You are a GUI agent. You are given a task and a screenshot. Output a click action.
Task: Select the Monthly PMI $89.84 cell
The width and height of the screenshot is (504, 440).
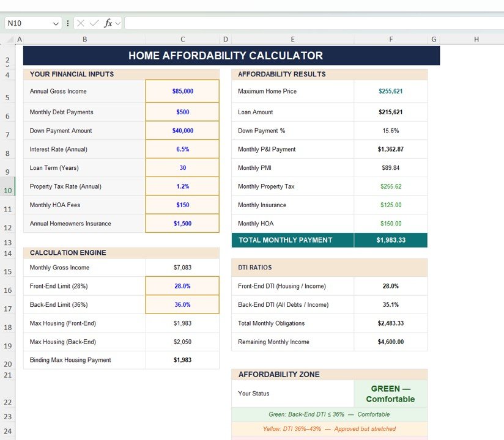coord(391,167)
